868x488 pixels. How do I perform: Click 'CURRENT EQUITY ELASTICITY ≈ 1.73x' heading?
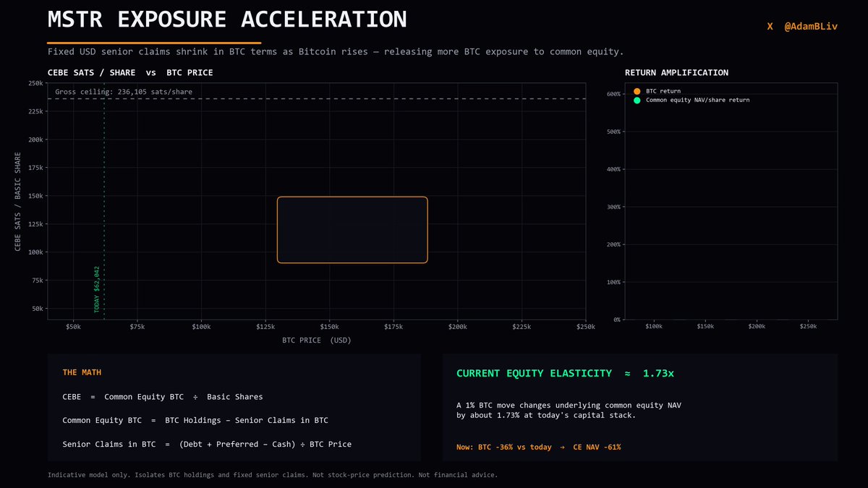565,373
